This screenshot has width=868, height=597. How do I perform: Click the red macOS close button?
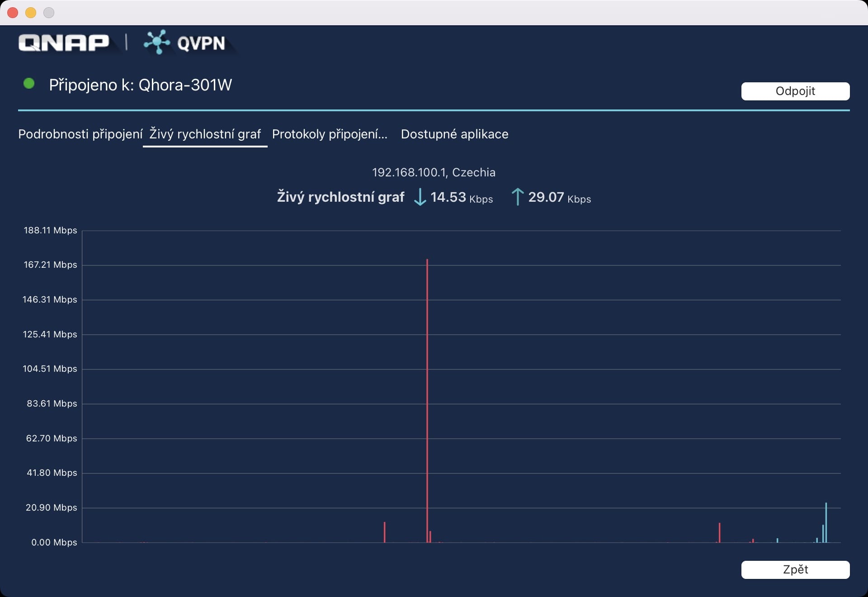coord(13,13)
